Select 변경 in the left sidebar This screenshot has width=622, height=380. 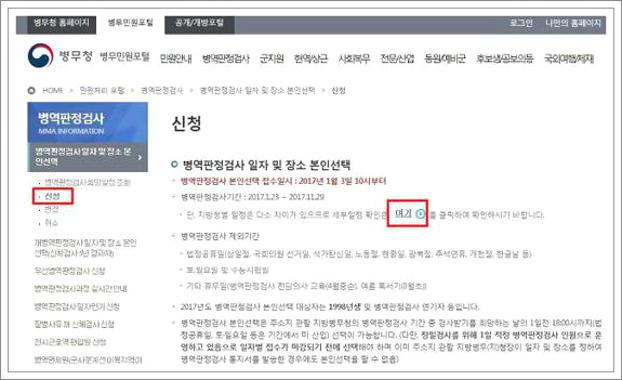tap(52, 209)
